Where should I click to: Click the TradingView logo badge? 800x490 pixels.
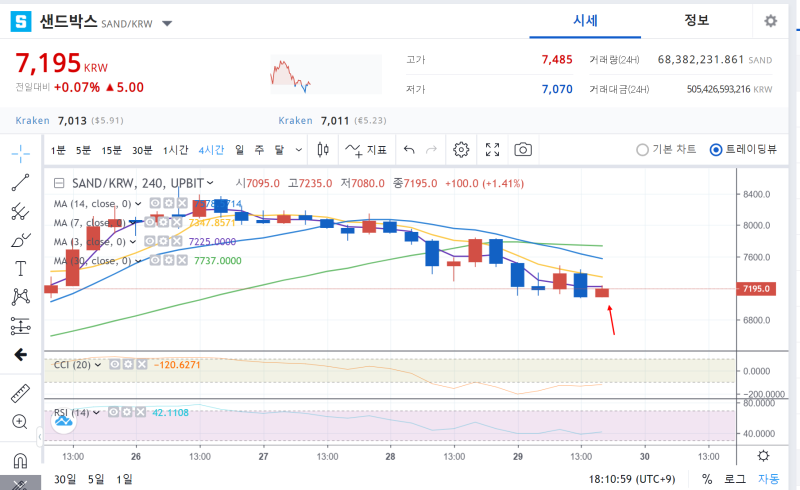64,422
